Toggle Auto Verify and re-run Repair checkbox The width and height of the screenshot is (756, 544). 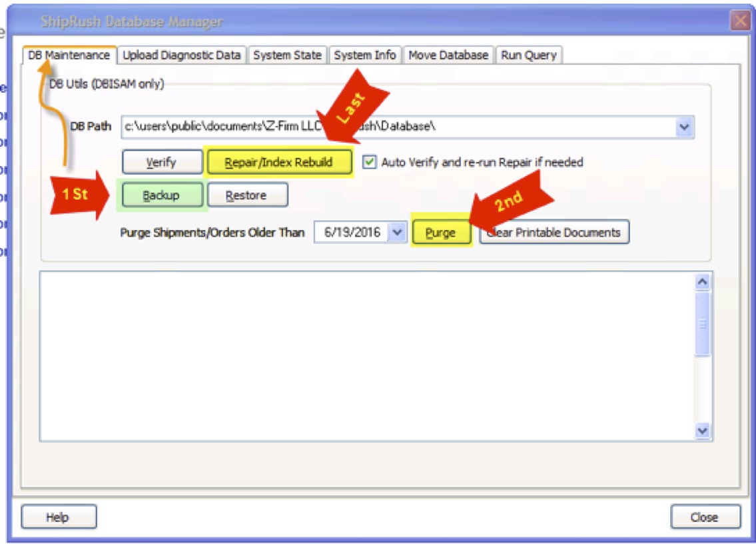[369, 162]
